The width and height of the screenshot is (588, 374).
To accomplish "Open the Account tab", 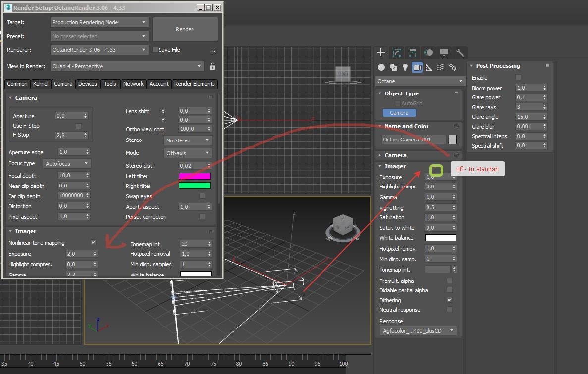I will (159, 84).
